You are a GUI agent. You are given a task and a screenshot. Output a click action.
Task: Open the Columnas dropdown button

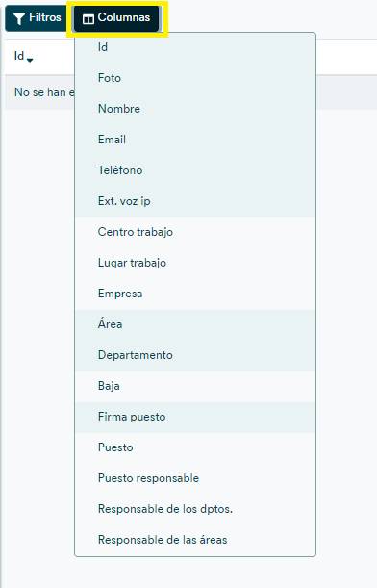(116, 18)
